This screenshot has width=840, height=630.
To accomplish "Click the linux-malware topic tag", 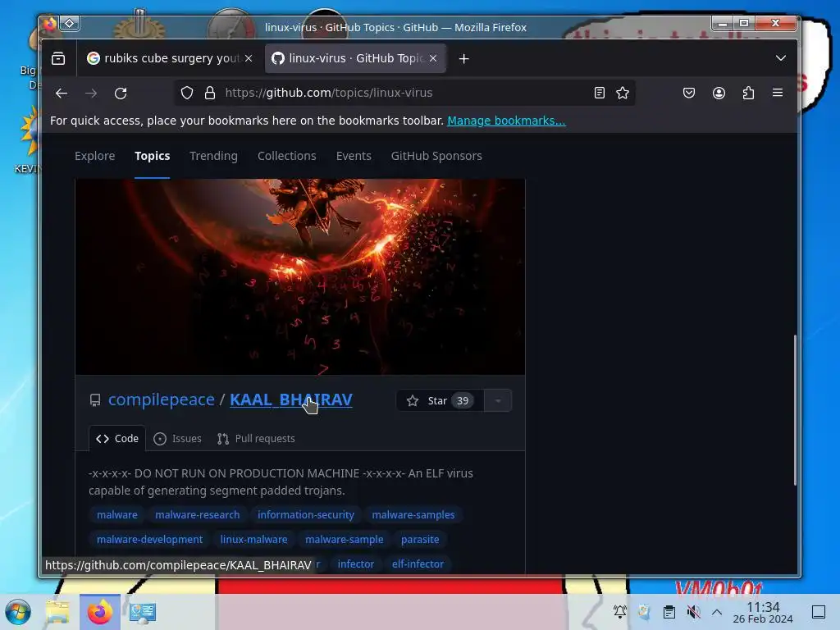I will [254, 540].
